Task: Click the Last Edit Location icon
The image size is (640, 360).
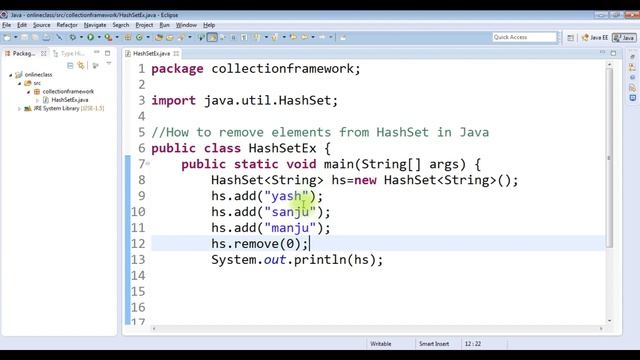Action: tap(293, 38)
